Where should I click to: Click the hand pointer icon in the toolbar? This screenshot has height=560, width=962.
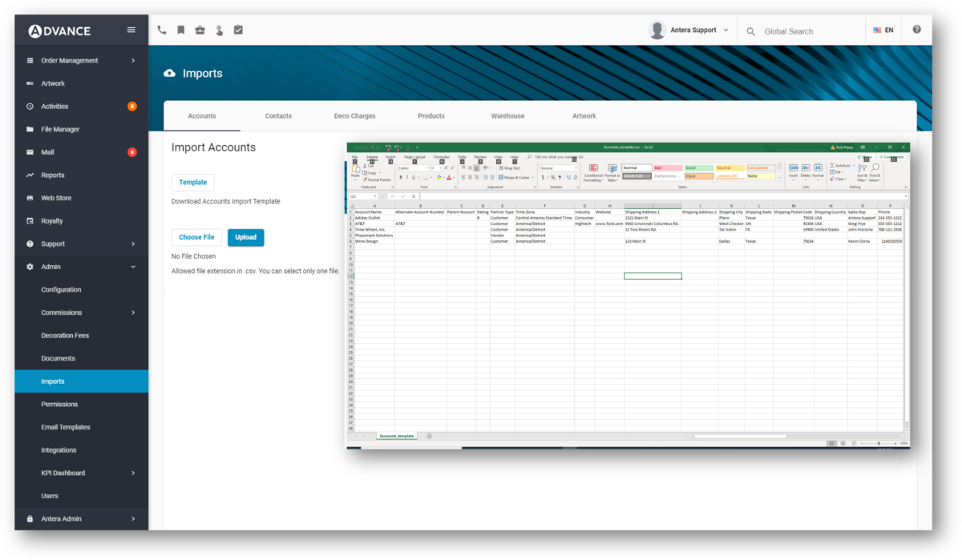pyautogui.click(x=220, y=30)
